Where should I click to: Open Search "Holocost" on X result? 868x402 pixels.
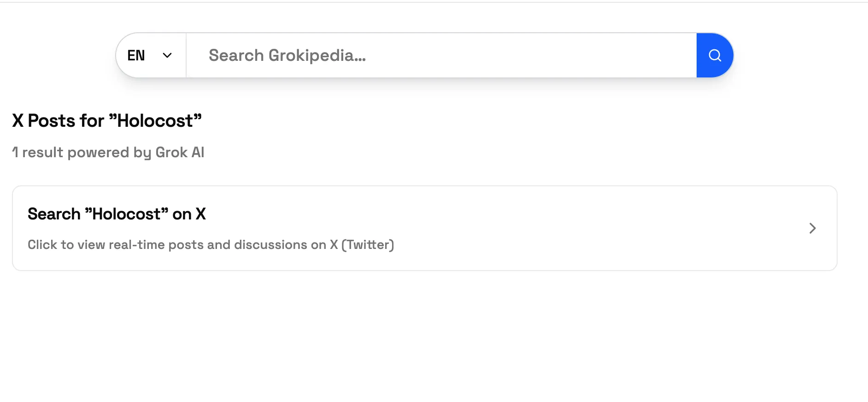pyautogui.click(x=117, y=214)
